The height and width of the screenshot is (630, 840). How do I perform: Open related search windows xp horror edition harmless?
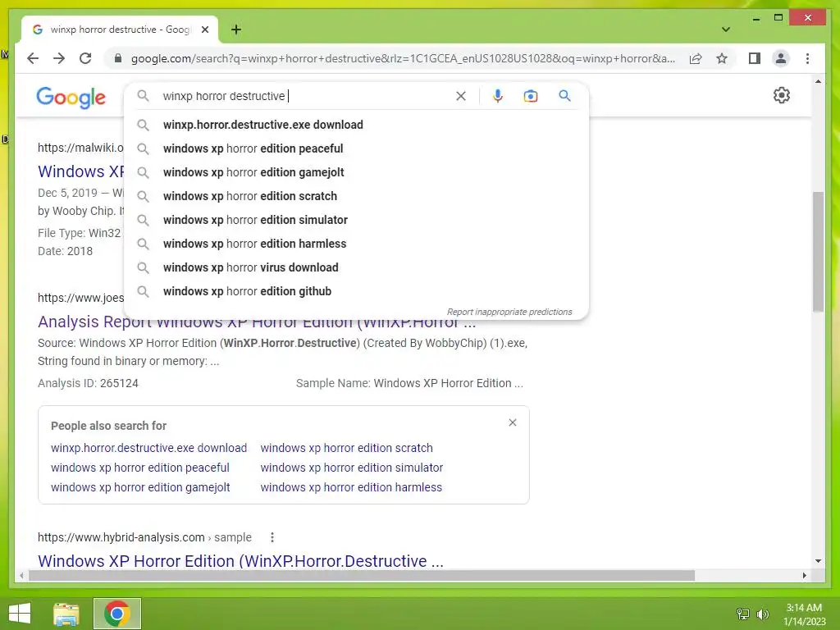351,487
